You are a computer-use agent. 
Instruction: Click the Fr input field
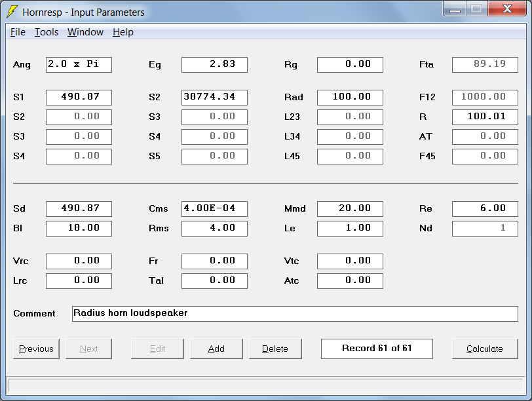click(214, 261)
